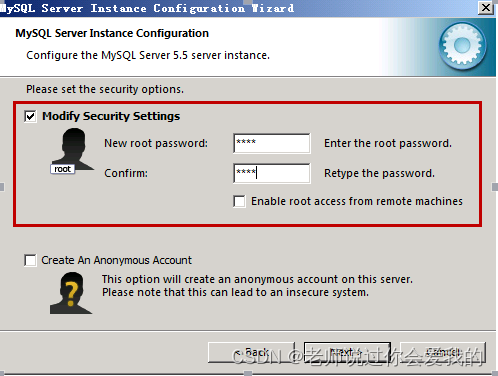Proceed with the Next button
The image size is (498, 376).
click(347, 352)
